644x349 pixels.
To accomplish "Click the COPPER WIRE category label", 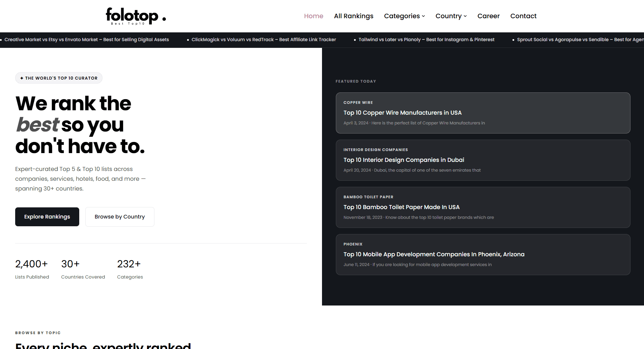I will pos(358,103).
